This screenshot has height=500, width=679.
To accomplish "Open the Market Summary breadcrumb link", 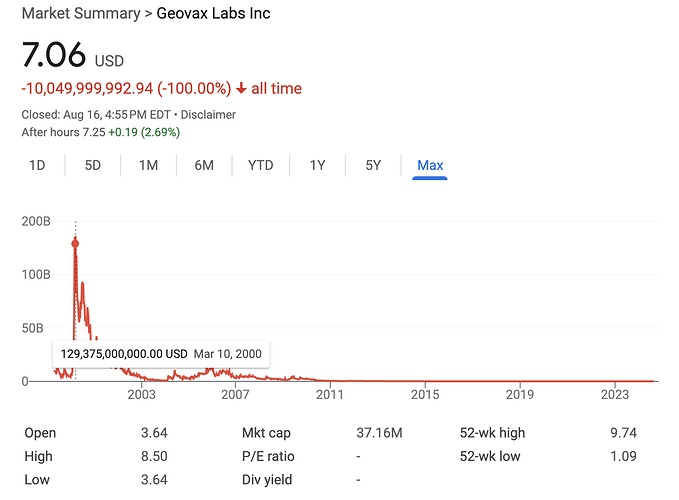I will pos(81,14).
